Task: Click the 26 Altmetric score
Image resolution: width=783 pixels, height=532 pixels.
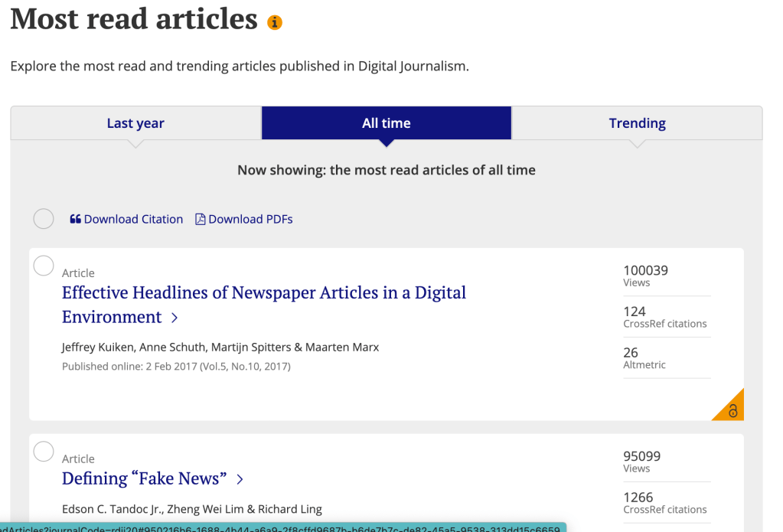Action: (x=644, y=358)
